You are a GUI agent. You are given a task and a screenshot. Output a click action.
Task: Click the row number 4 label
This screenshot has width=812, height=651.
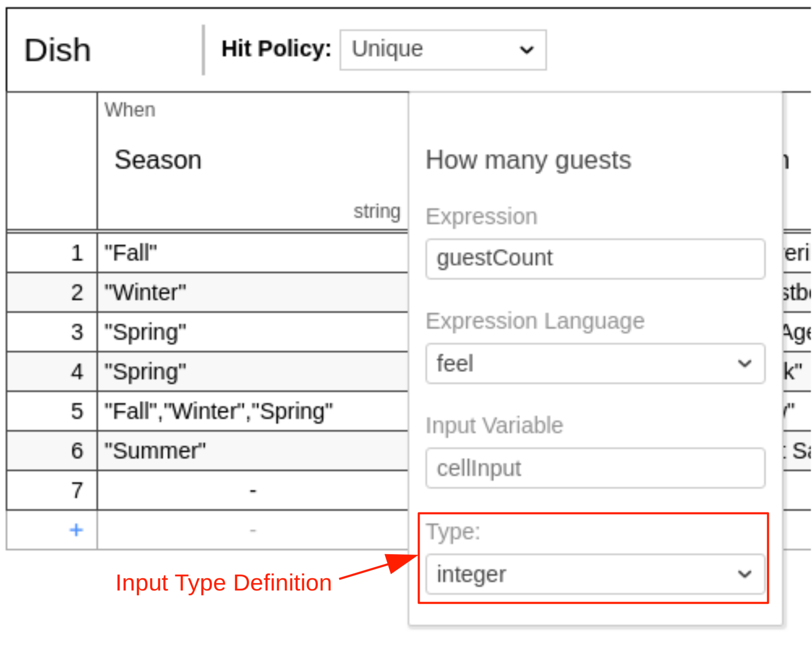tap(77, 371)
